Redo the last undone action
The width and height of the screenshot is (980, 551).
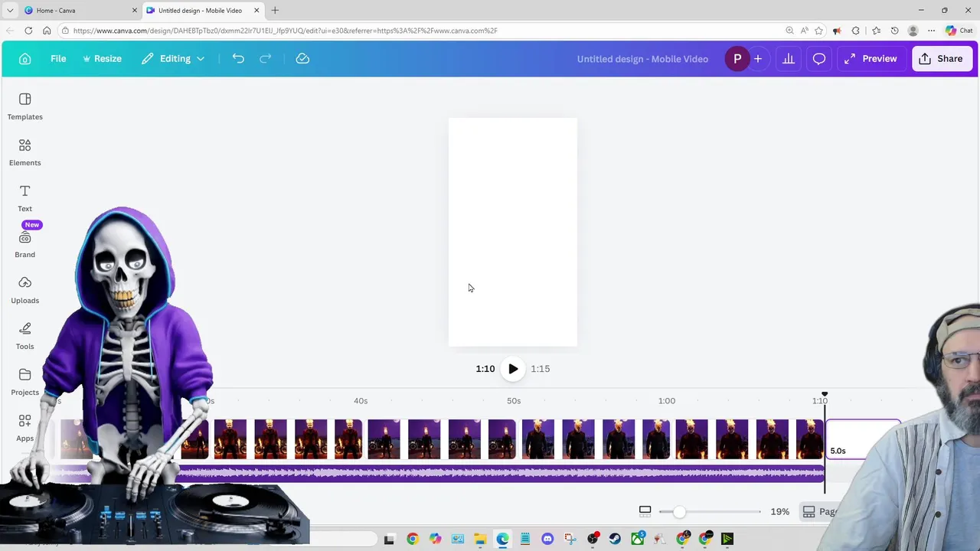[x=266, y=59]
